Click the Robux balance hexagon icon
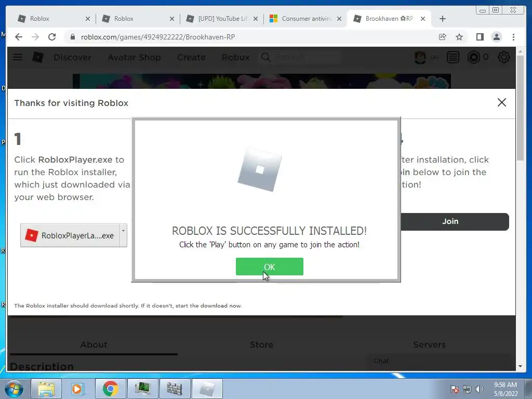The height and width of the screenshot is (399, 532). pos(473,57)
